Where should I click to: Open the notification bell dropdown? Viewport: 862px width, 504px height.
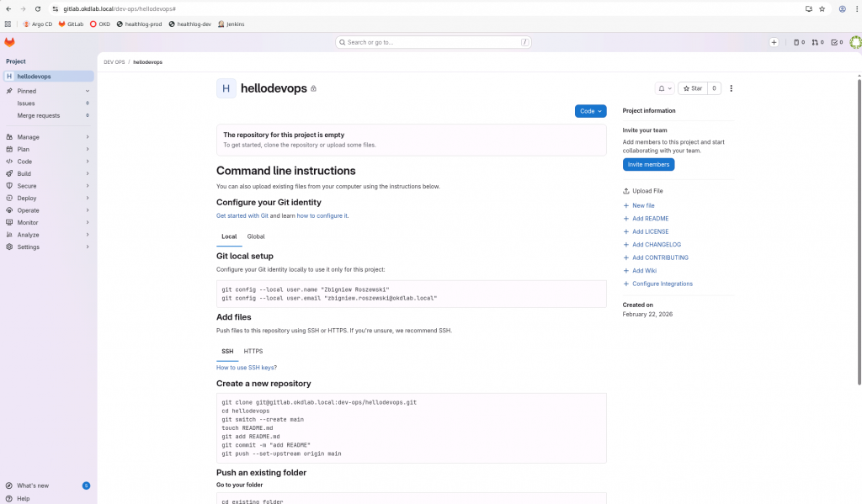coord(665,88)
